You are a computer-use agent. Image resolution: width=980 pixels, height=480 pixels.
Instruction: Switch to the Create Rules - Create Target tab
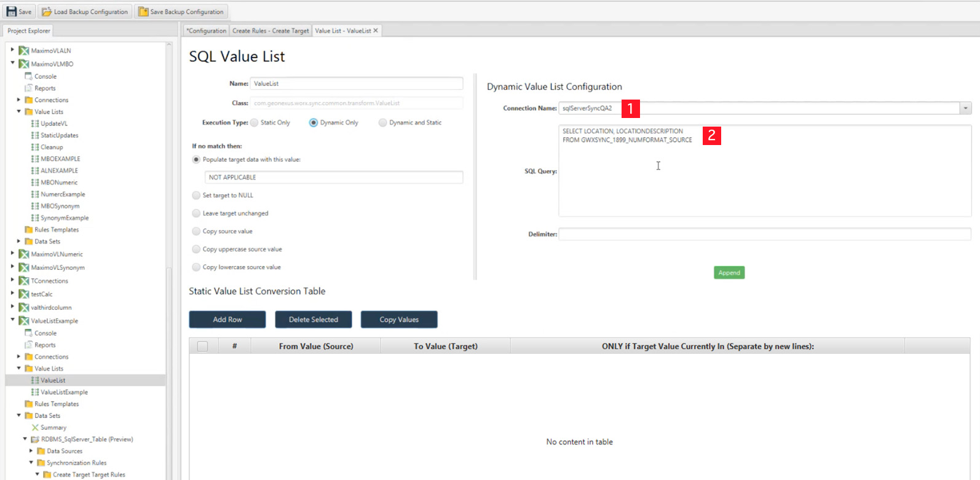[271, 31]
